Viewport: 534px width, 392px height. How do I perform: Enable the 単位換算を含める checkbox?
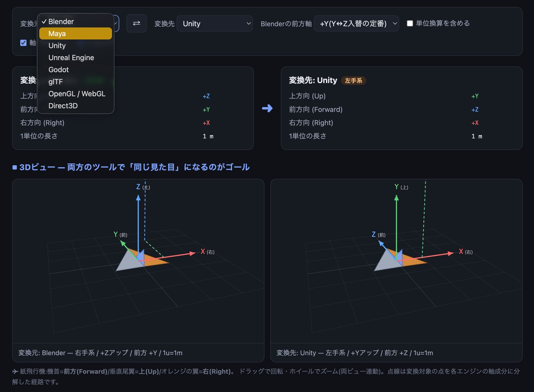click(410, 23)
